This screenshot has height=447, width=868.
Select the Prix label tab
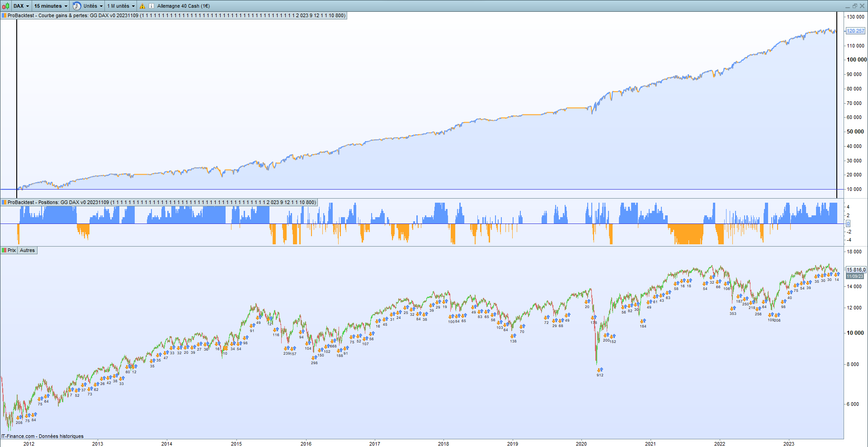(12, 250)
